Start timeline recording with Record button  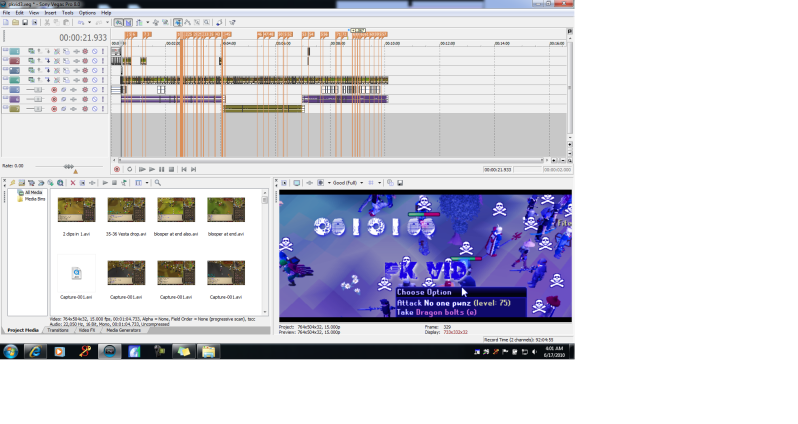[117, 169]
